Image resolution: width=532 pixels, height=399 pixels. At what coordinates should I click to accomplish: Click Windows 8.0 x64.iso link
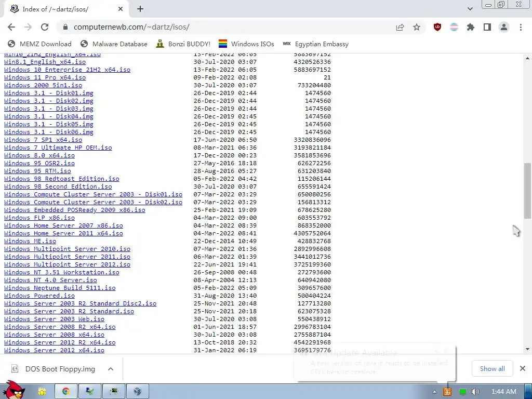(x=39, y=155)
